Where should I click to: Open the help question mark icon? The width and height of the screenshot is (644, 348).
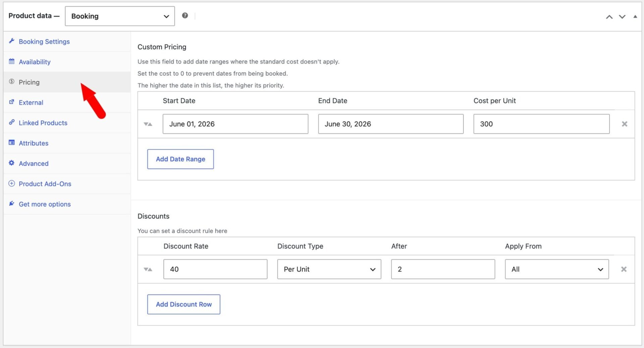(185, 15)
